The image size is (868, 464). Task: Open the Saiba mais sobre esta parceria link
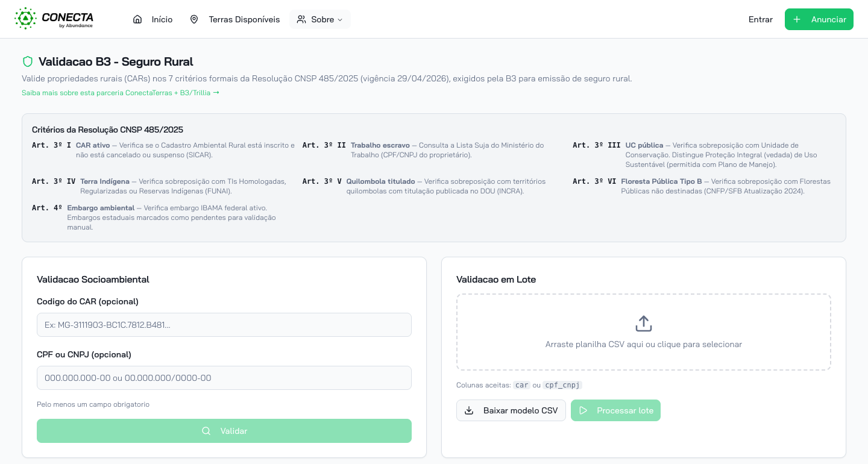pyautogui.click(x=121, y=93)
